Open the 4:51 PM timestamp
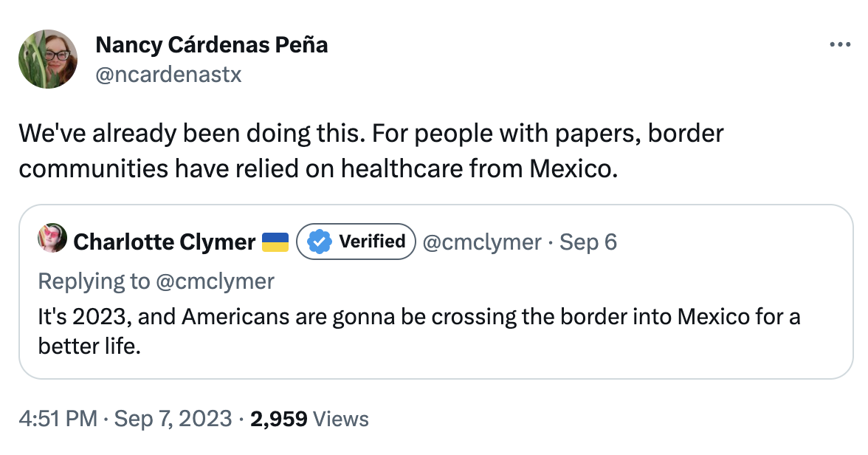Viewport: 868px width, 455px height. coord(58,420)
